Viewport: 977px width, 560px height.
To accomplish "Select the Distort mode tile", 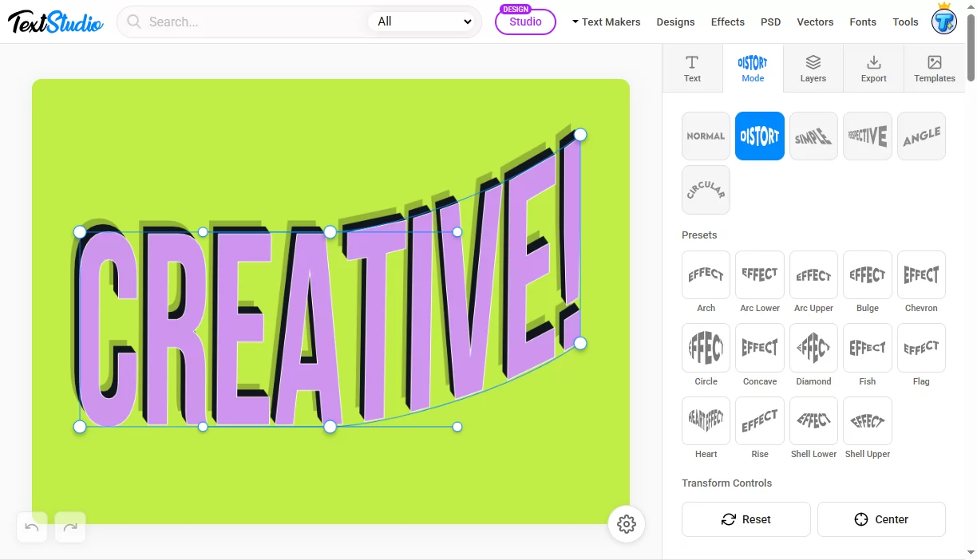I will [759, 136].
